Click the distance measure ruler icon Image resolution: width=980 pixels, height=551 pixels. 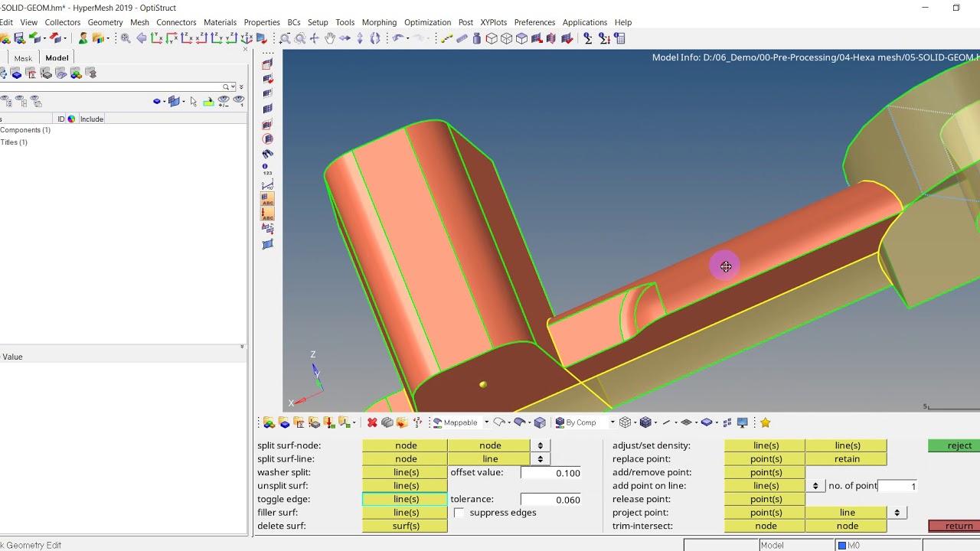coord(462,38)
